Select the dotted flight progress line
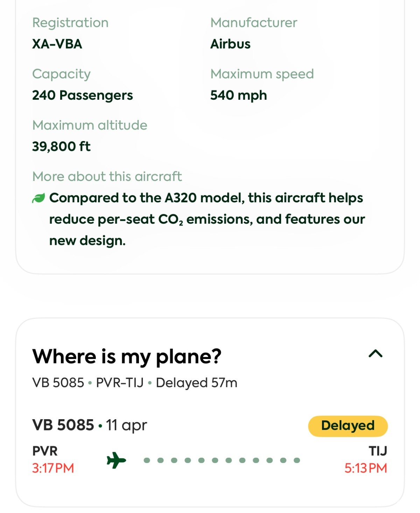This screenshot has height=513, width=420. [x=222, y=460]
